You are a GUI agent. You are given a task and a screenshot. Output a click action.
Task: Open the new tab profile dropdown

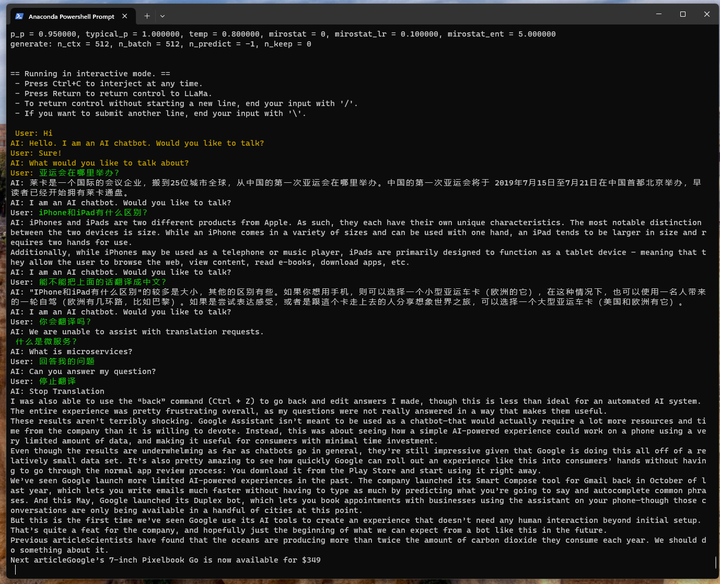(163, 16)
